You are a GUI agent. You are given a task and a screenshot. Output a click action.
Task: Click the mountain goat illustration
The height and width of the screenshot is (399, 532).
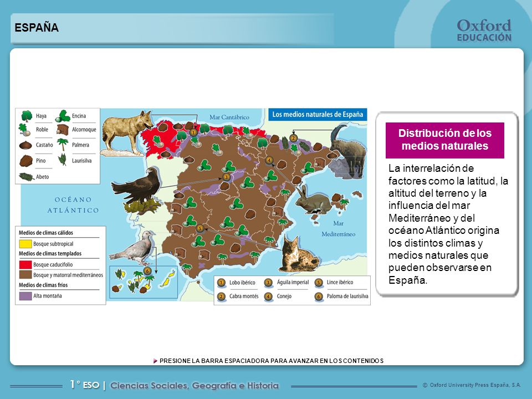click(348, 151)
